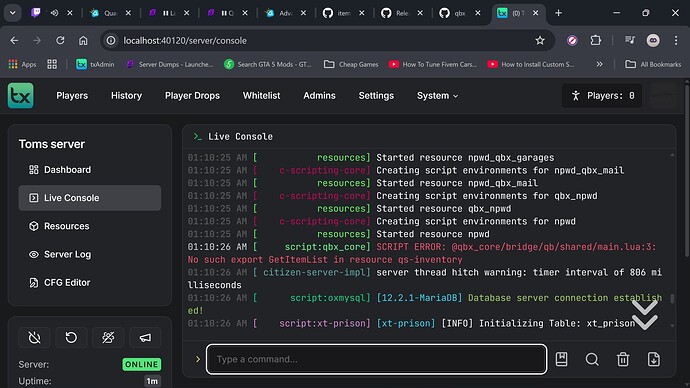
Task: Open Server Dumps bookmark
Action: (x=169, y=64)
